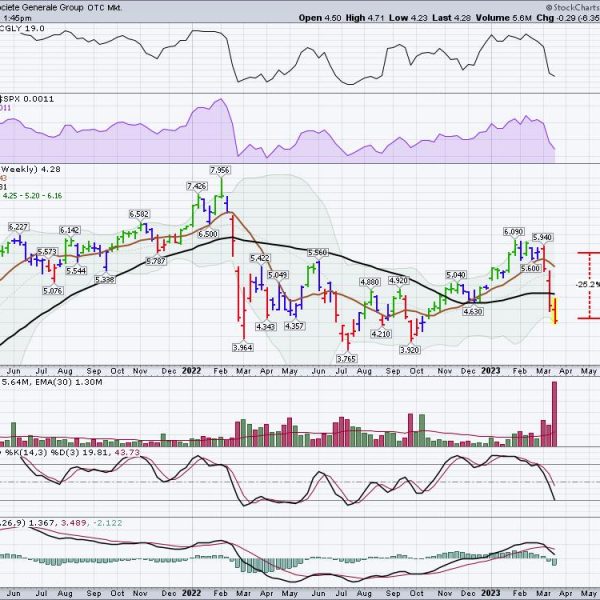Select the 5.076 low price label

53,291
